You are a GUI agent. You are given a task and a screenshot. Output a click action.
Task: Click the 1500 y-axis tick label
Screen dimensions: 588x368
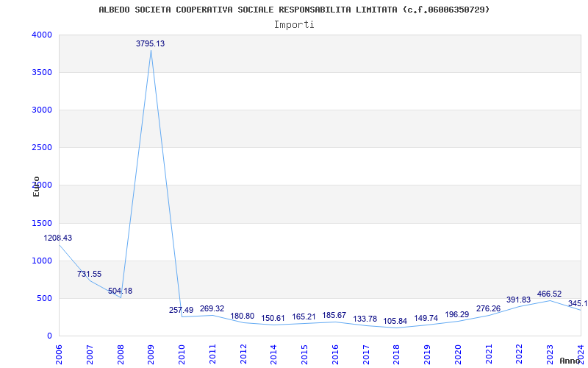[x=42, y=223]
